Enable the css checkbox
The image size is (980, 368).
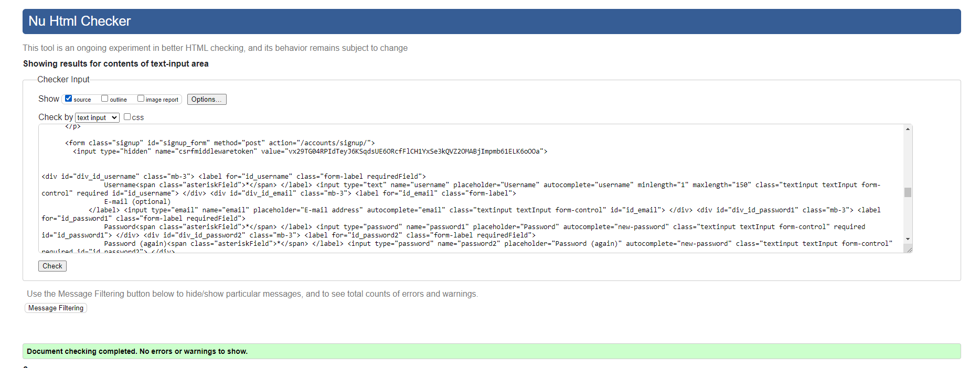pos(127,117)
